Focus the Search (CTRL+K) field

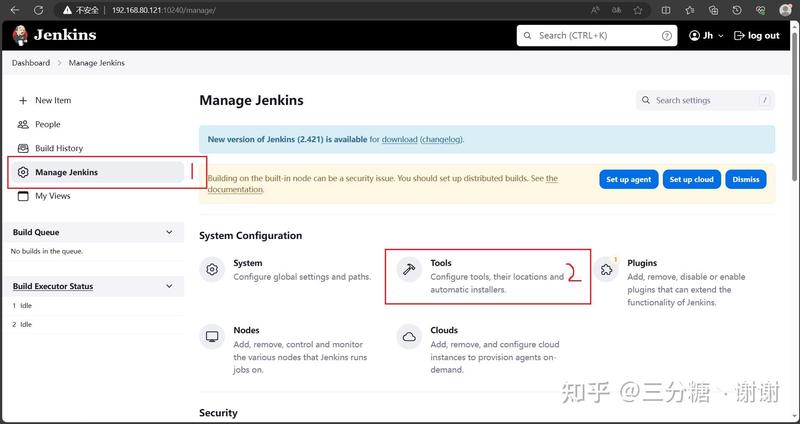point(597,36)
